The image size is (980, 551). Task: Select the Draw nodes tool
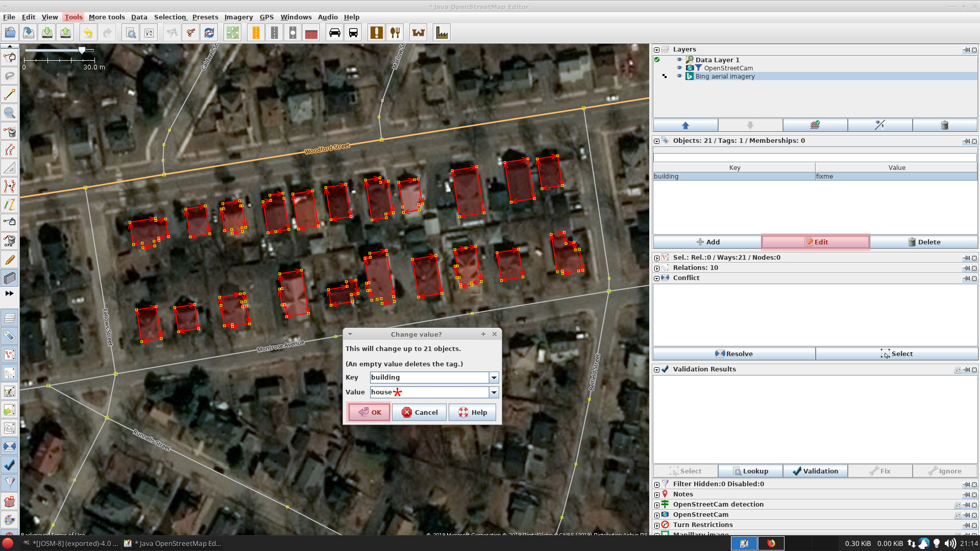coord(10,94)
